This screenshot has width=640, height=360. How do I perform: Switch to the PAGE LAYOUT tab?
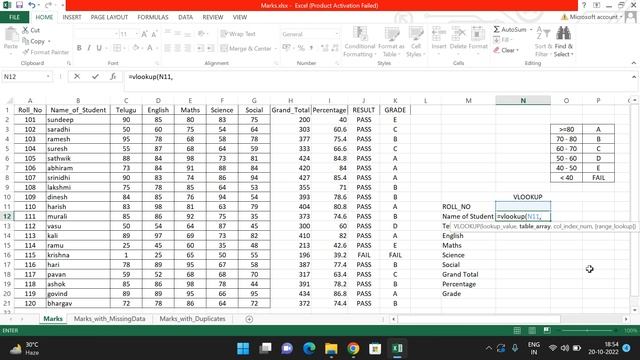click(x=109, y=17)
